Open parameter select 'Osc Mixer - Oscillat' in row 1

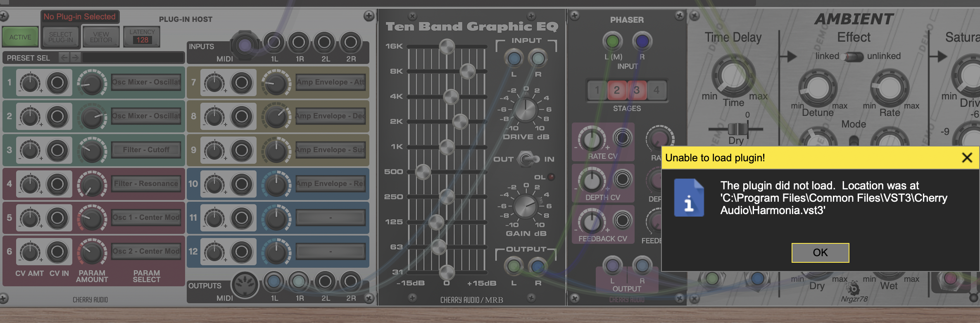point(146,82)
